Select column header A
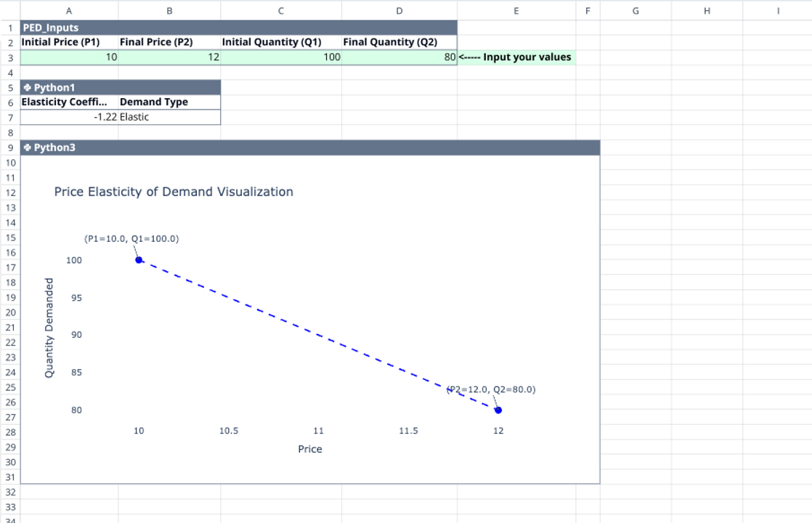The image size is (812, 523). [x=69, y=11]
